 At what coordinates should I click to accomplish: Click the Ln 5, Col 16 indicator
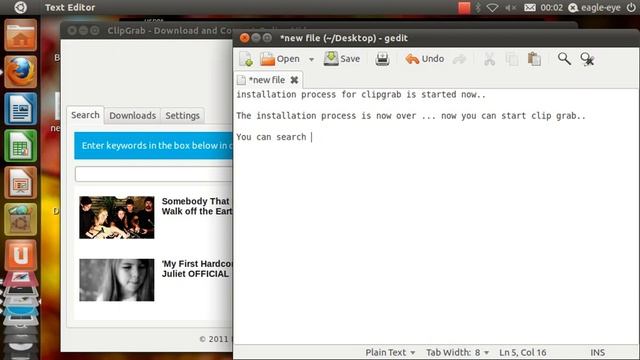(x=522, y=352)
